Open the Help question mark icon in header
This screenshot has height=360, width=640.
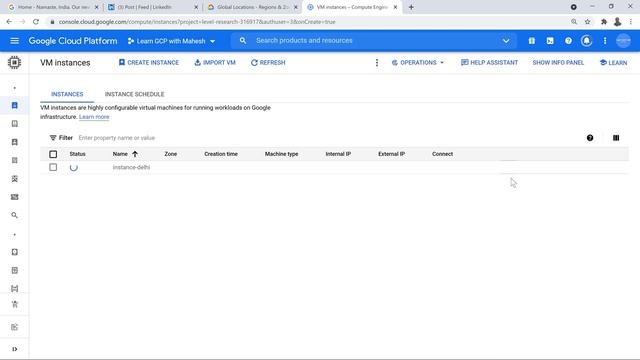coord(568,41)
